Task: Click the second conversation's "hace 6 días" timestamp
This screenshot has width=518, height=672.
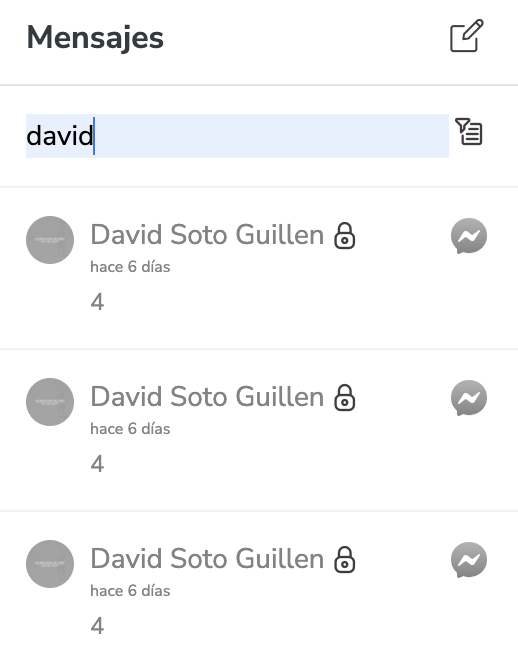Action: click(130, 429)
